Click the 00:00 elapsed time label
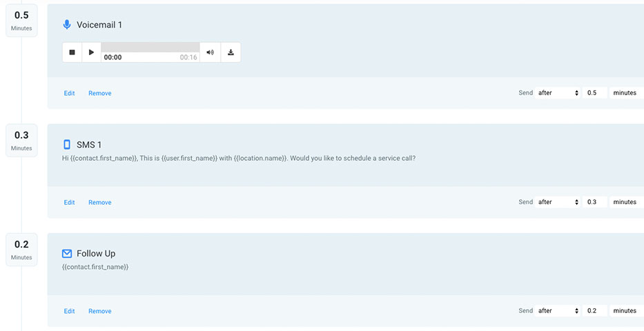This screenshot has width=644, height=331. (x=113, y=57)
